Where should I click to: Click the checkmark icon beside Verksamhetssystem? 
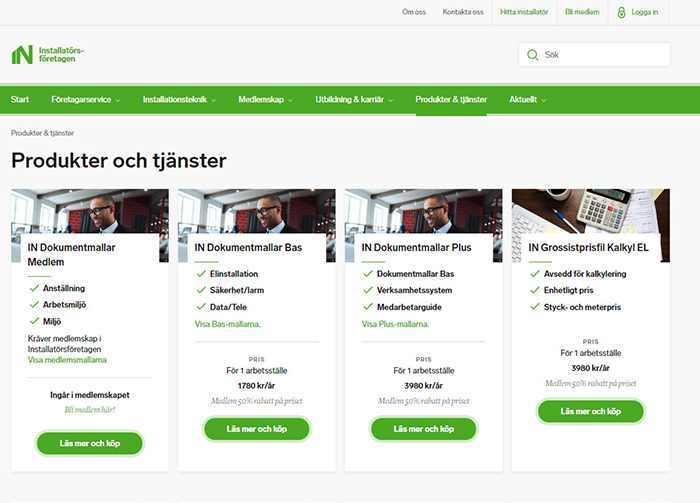(x=368, y=290)
